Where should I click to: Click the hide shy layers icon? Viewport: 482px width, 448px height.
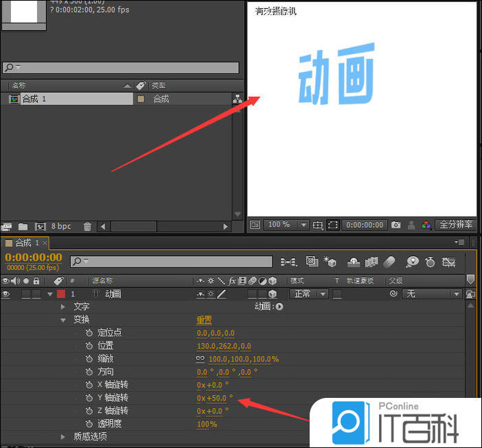(354, 262)
